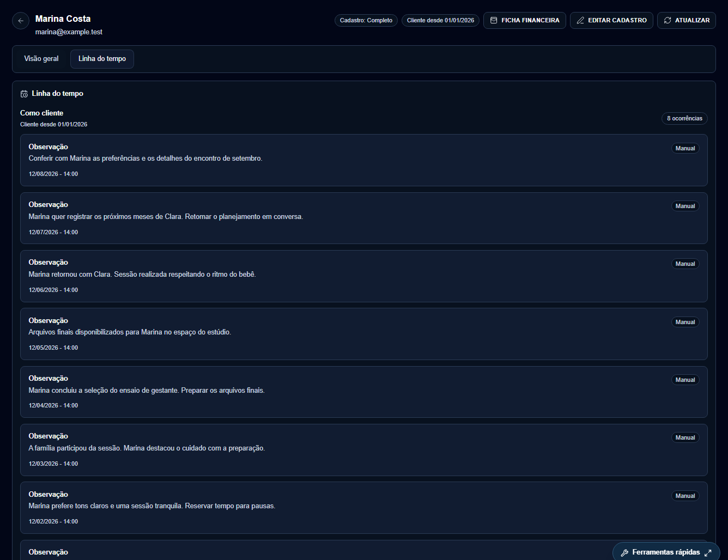Expand Ferramentas rápidas using the arrows icon
The height and width of the screenshot is (560, 728).
tap(708, 552)
